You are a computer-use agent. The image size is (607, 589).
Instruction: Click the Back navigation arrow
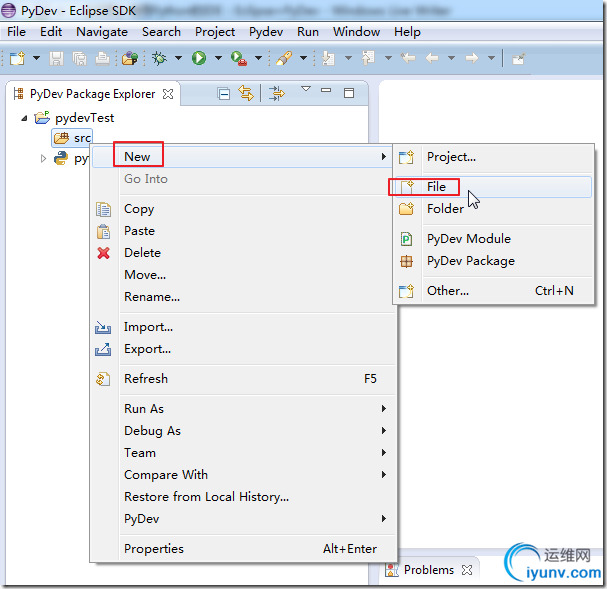[432, 58]
